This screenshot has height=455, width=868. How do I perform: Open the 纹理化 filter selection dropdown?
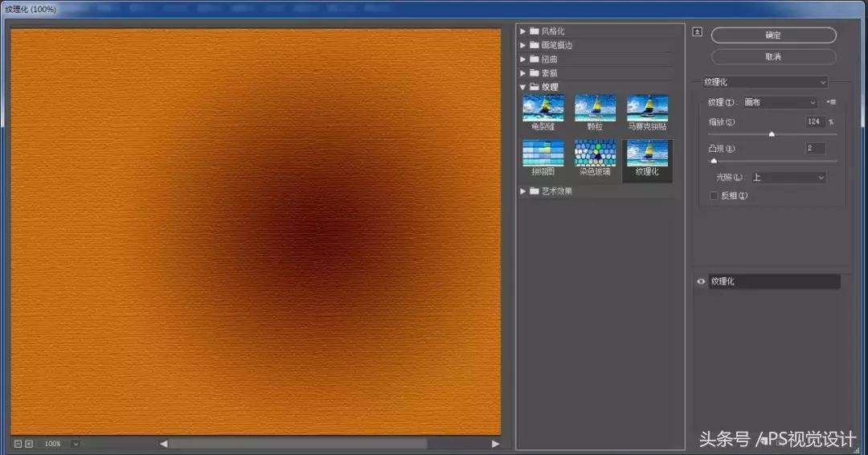[x=764, y=82]
